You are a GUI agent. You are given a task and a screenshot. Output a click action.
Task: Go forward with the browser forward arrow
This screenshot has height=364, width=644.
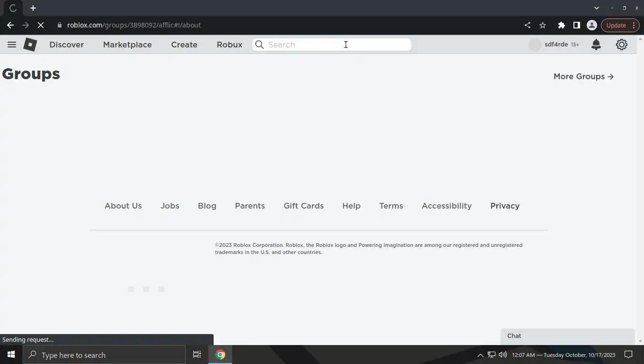pos(26,25)
